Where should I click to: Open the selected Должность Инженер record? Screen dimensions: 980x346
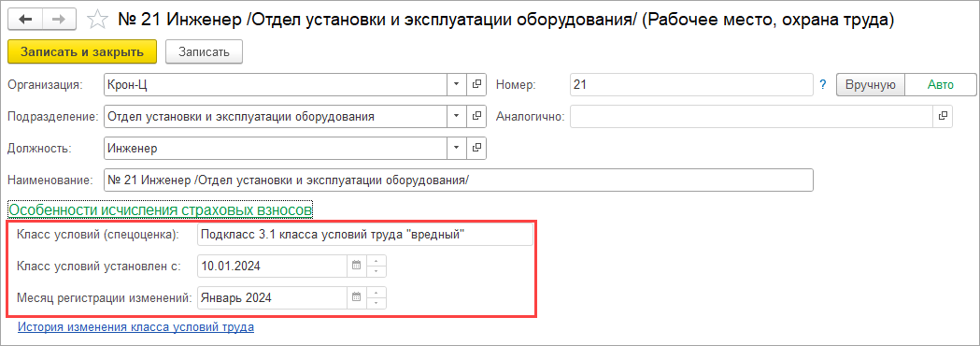tap(476, 149)
